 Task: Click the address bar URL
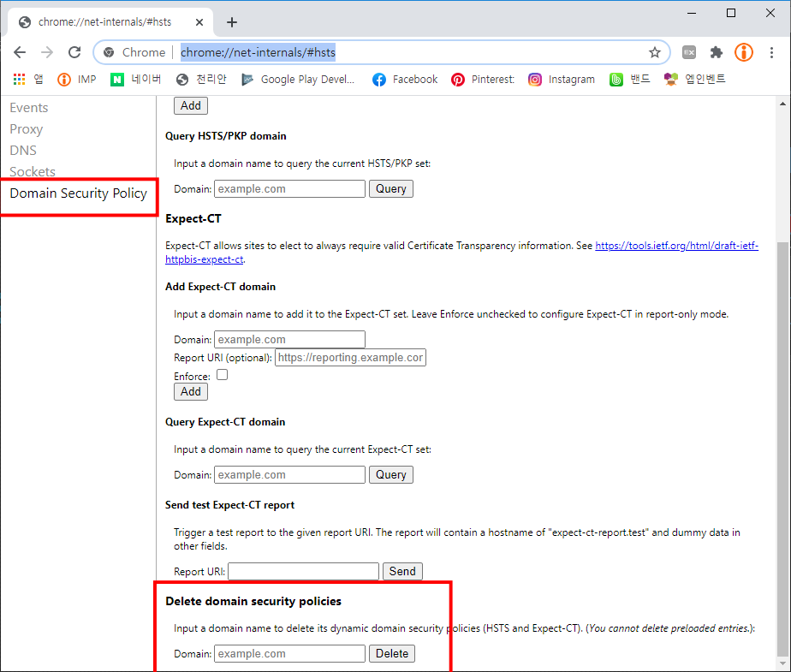coord(258,52)
